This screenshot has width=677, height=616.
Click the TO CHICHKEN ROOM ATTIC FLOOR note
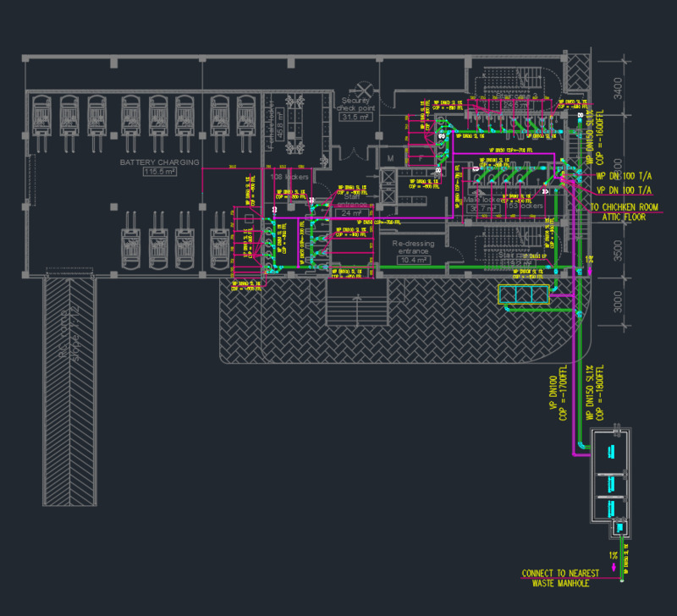[624, 212]
